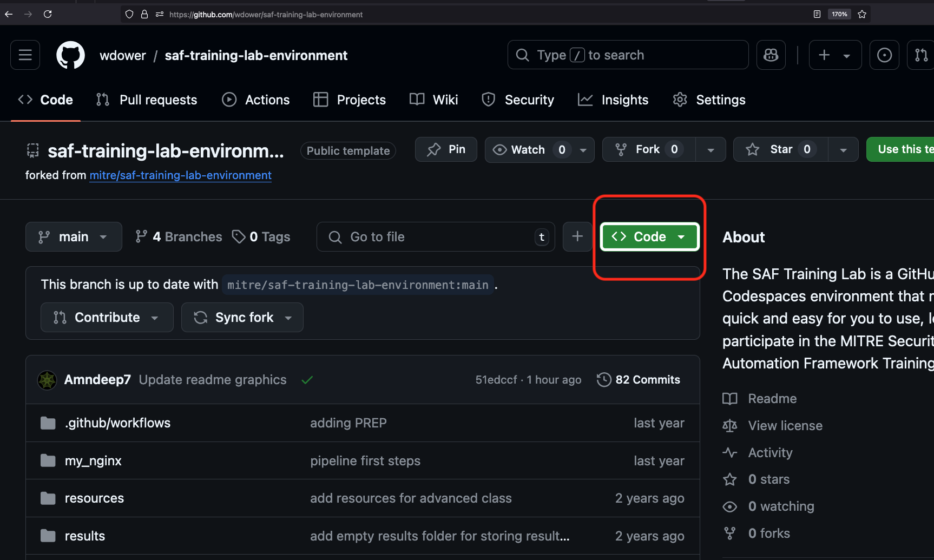Expand the main branch selector
The width and height of the screenshot is (934, 560).
(x=74, y=237)
